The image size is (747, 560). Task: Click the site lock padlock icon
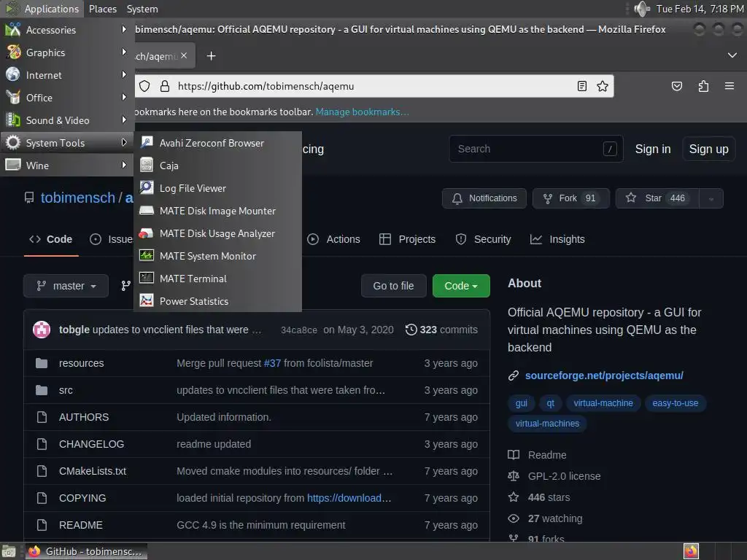pos(165,86)
